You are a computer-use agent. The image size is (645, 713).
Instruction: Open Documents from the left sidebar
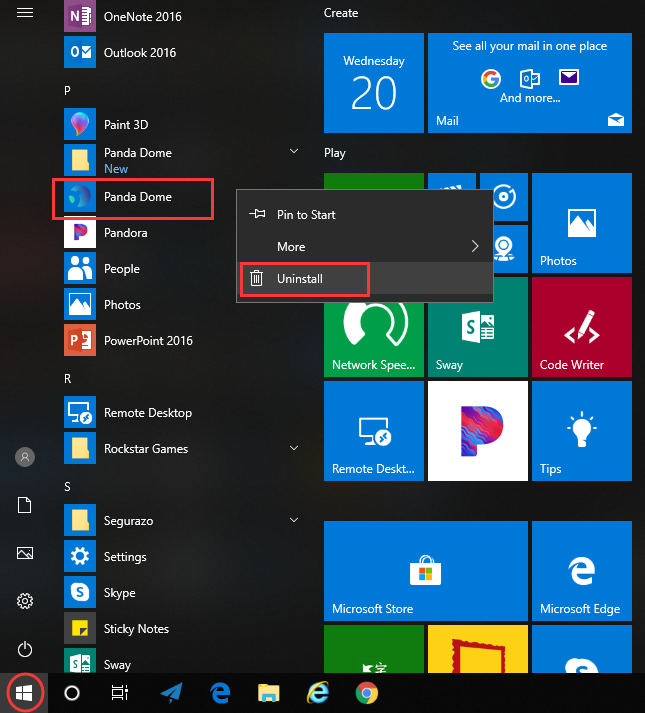click(x=25, y=505)
